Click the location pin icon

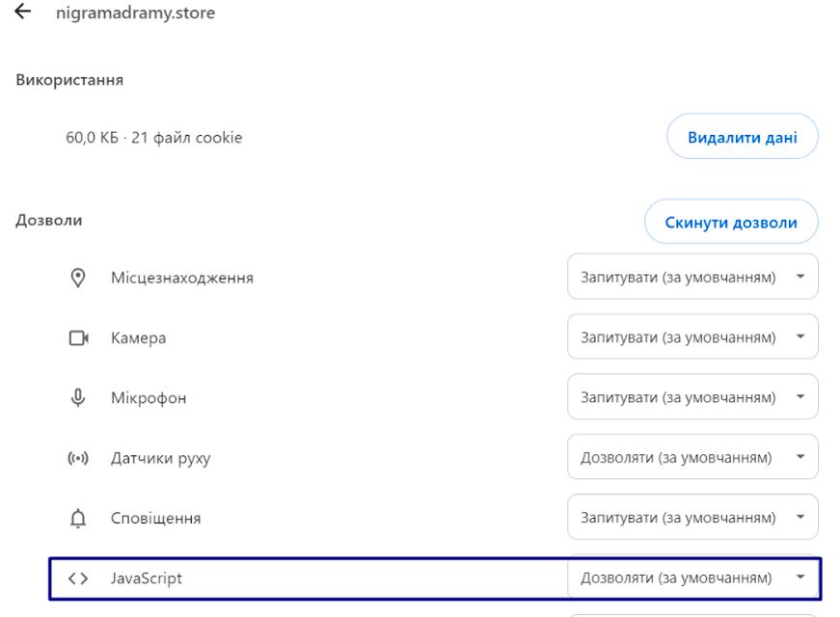pyautogui.click(x=78, y=278)
